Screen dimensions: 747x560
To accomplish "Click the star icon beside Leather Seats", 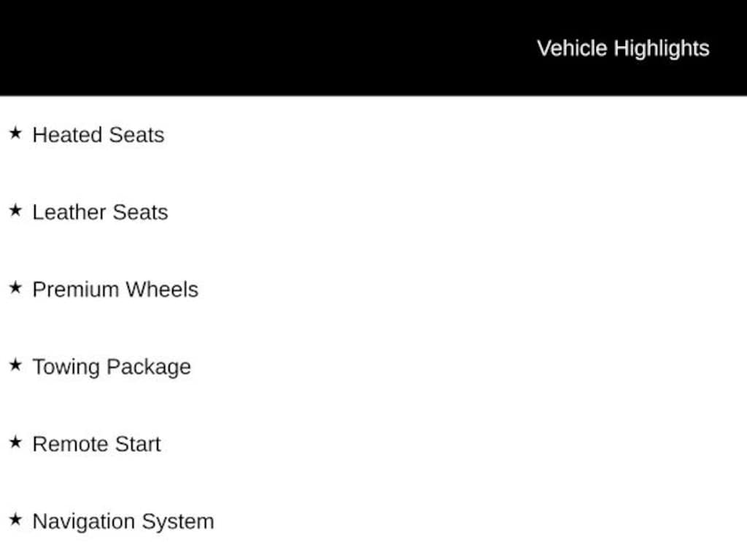I will click(x=15, y=210).
